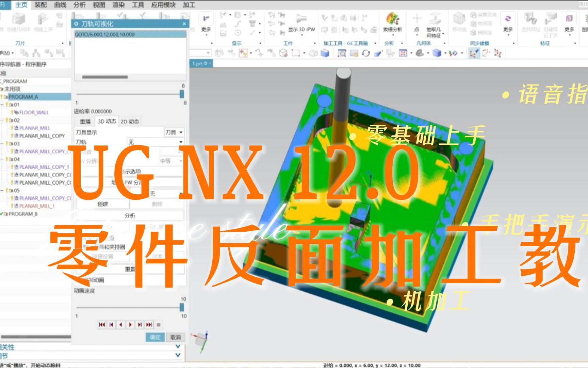Viewport: 588px width, 368px height.
Task: Click the Point (点) tool icon
Action: tap(416, 18)
